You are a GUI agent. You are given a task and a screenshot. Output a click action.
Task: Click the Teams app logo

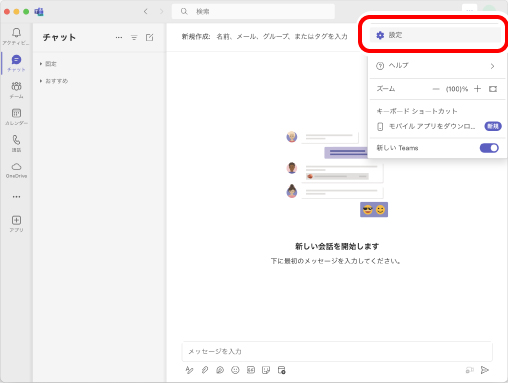point(39,12)
